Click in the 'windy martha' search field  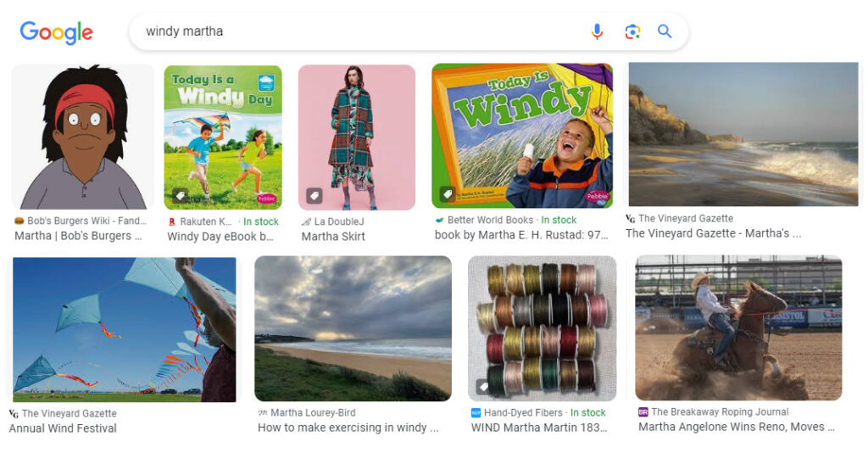click(x=356, y=31)
